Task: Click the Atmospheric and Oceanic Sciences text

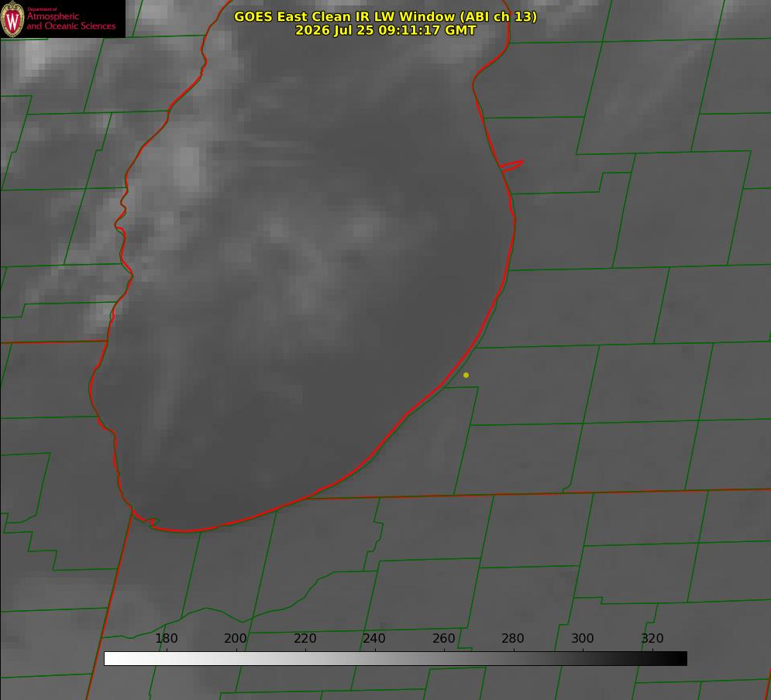Action: 71,21
